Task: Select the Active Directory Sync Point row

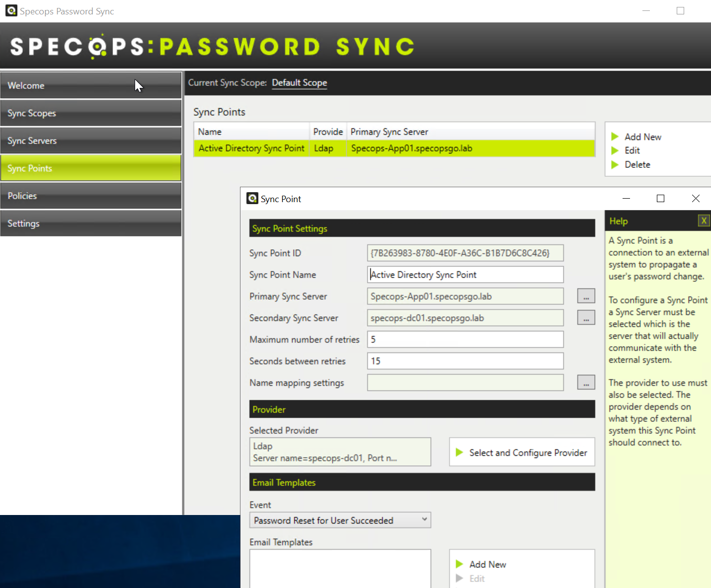Action: click(x=394, y=148)
